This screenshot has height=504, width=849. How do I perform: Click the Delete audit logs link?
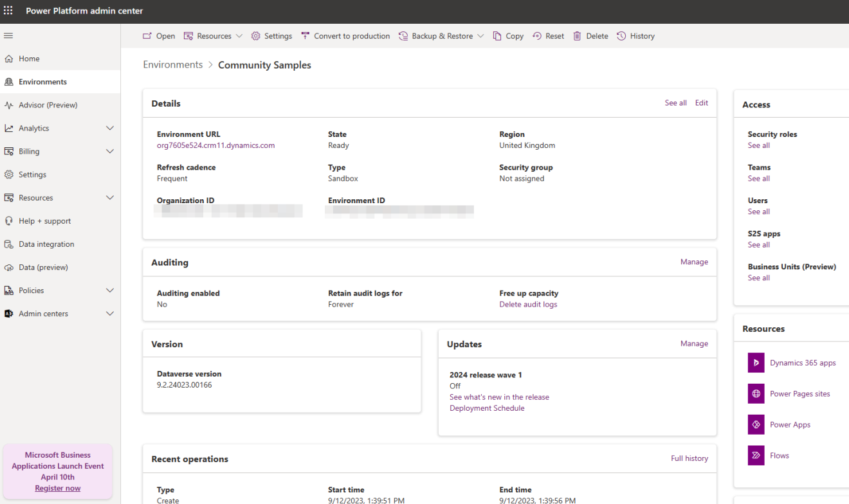click(x=527, y=304)
